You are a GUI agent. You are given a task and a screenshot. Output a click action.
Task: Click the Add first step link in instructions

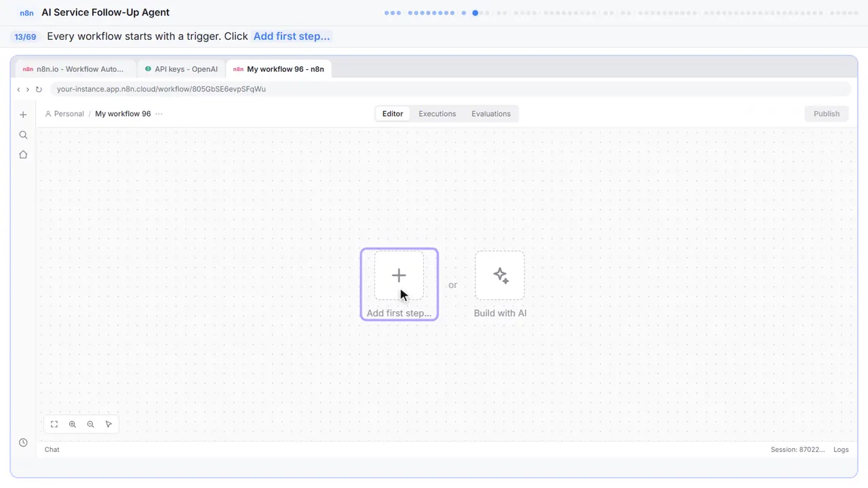[292, 37]
